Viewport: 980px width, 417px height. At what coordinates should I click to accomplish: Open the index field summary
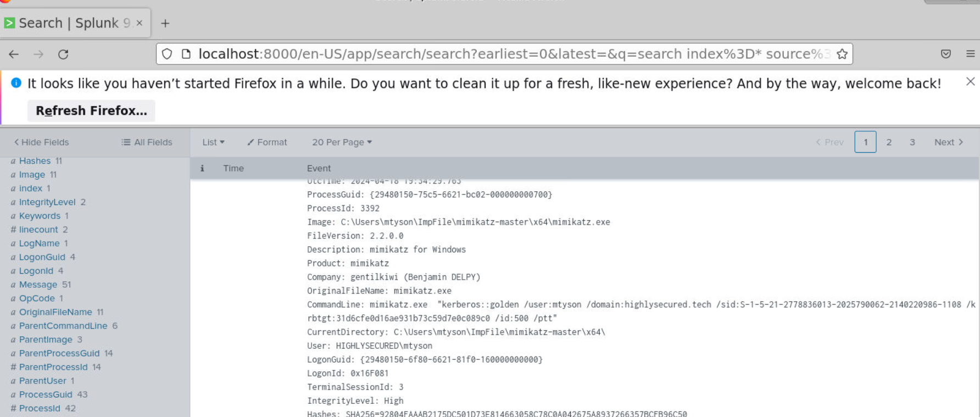[30, 188]
